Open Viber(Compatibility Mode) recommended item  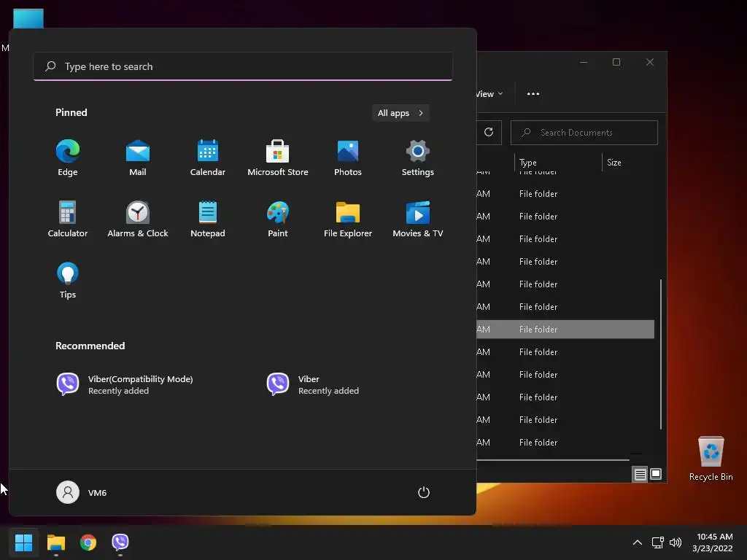click(x=125, y=384)
